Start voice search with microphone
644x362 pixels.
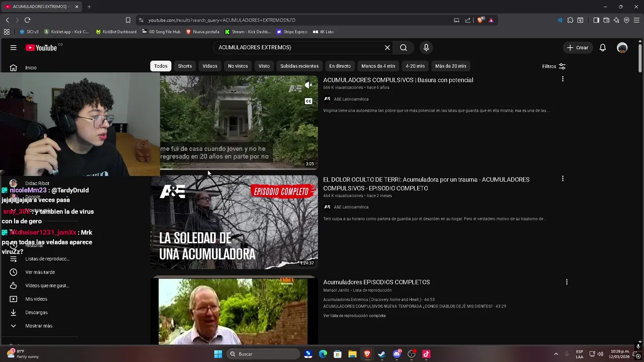pos(426,48)
